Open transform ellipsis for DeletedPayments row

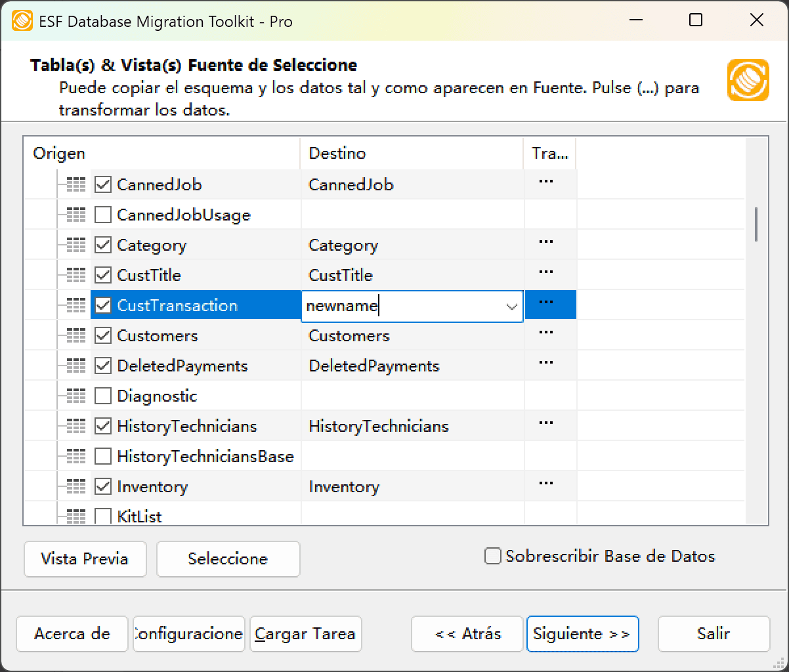[x=545, y=363]
